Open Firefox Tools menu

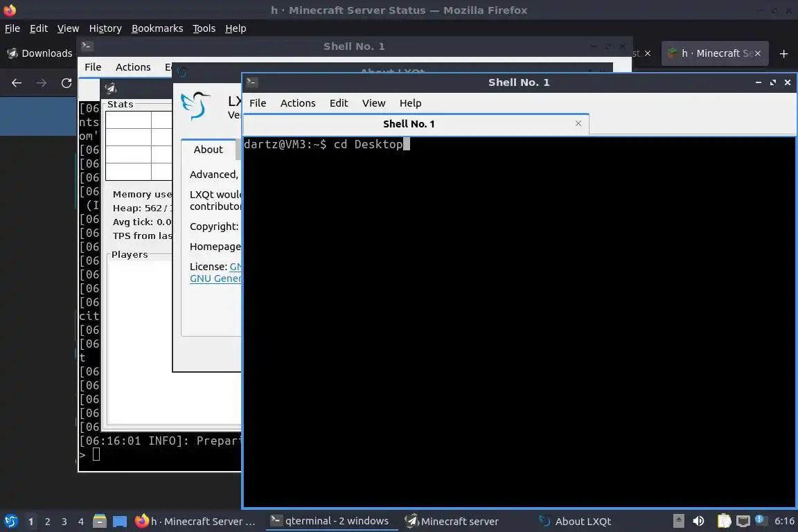tap(204, 28)
